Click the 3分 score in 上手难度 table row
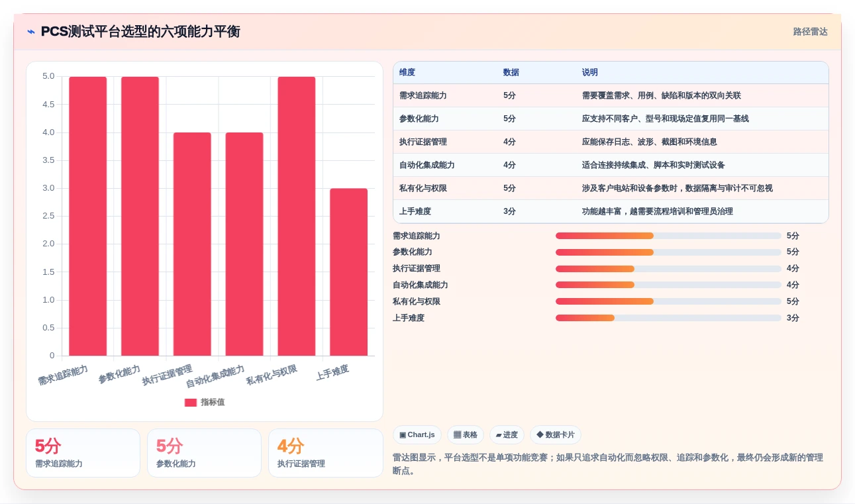 coord(509,211)
